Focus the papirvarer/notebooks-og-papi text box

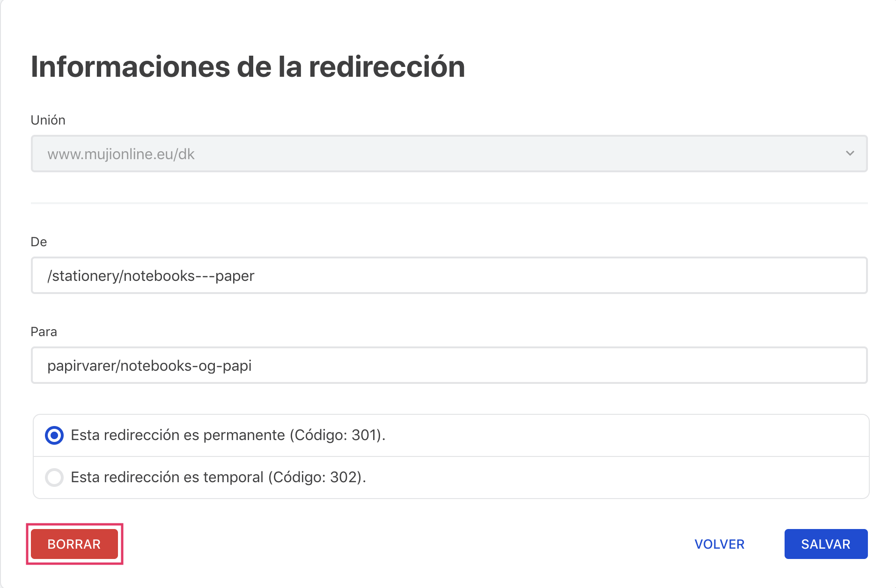[x=448, y=365]
